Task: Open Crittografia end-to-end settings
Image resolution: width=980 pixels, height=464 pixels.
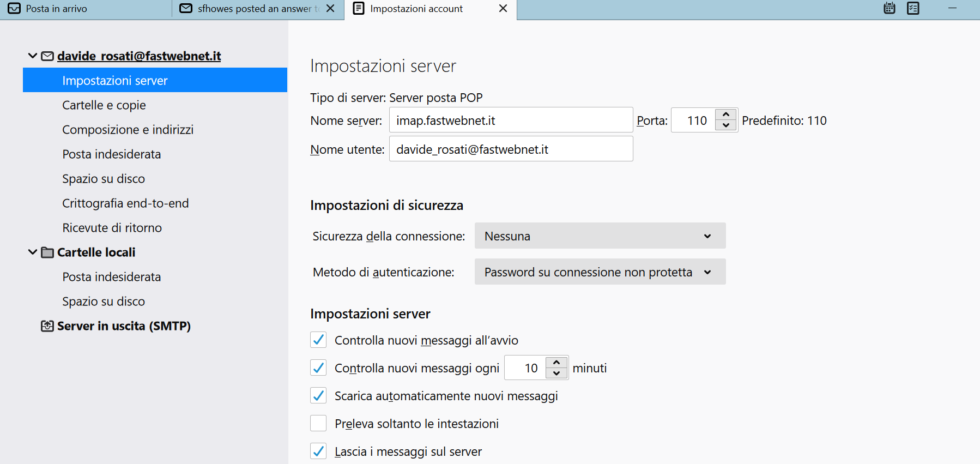Action: [x=125, y=203]
